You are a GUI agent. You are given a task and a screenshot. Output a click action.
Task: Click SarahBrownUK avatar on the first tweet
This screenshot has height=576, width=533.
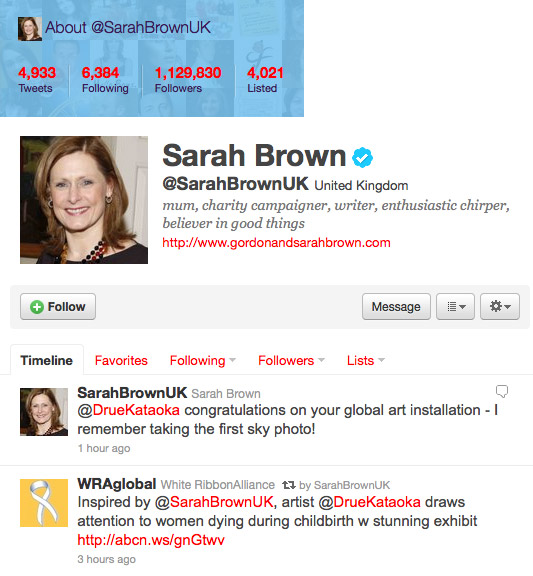coord(44,412)
